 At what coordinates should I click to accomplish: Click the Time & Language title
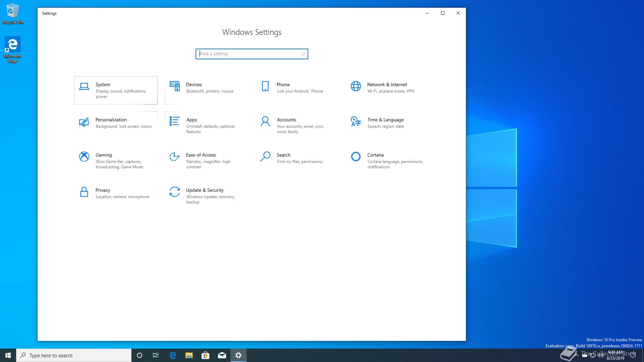385,120
